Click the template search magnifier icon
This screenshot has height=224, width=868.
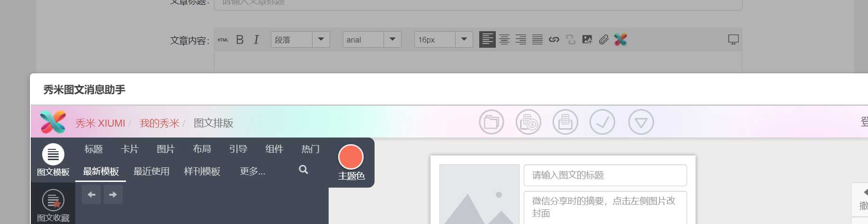pos(304,170)
